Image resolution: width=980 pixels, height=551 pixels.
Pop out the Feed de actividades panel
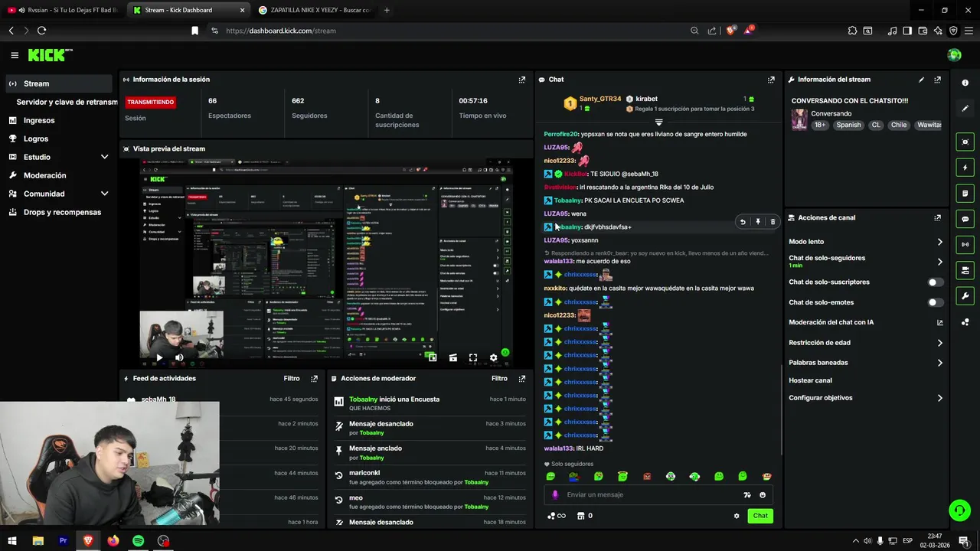click(314, 379)
